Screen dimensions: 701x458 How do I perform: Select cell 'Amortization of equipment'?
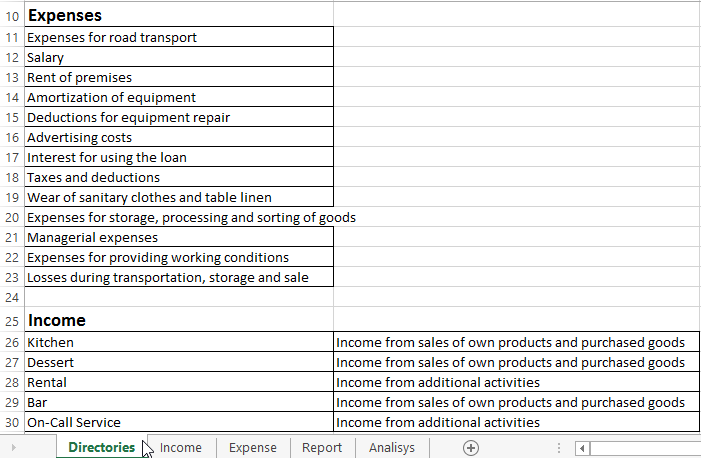(x=179, y=97)
